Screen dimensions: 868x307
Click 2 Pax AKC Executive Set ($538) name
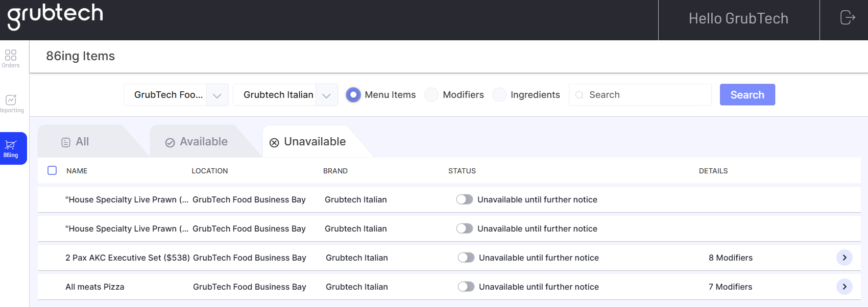tap(128, 258)
